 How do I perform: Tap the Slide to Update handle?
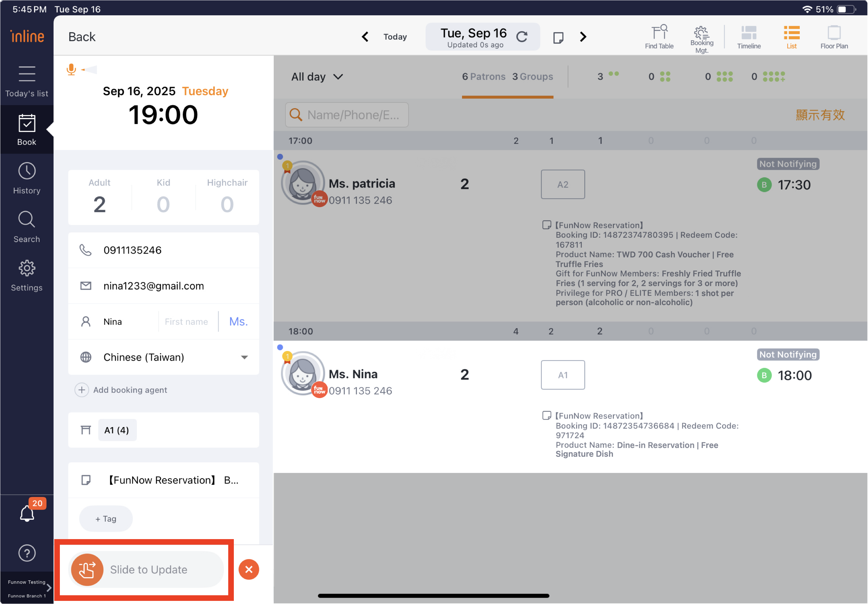(87, 569)
